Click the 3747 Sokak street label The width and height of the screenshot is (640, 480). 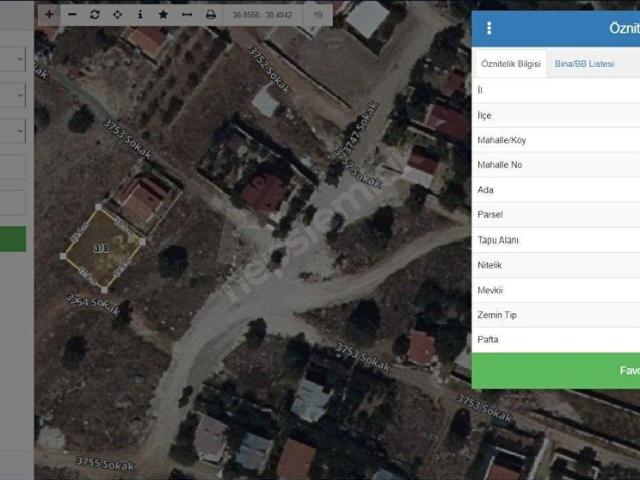point(357,130)
